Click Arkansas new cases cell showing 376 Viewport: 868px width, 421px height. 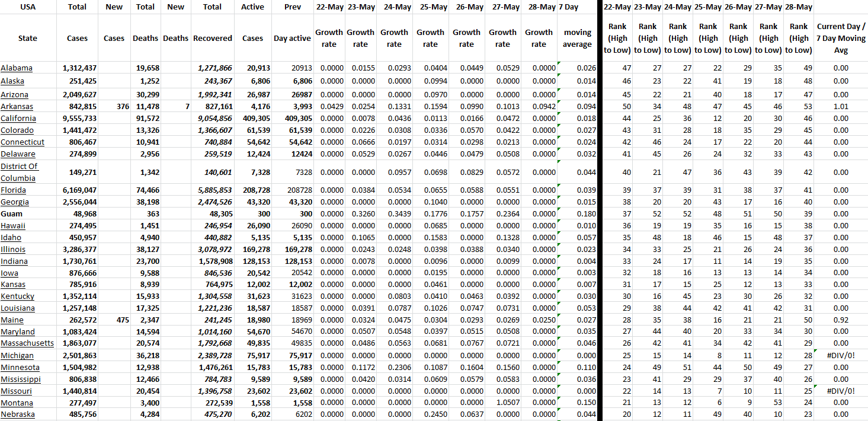114,107
